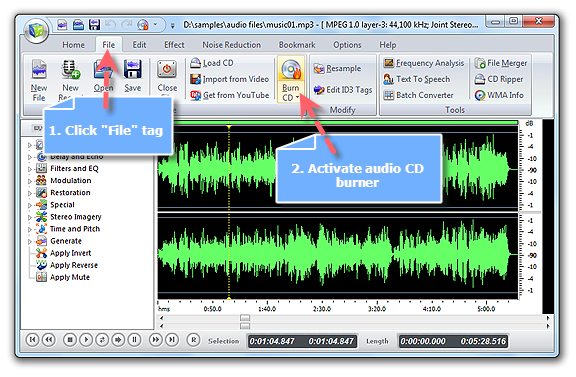Stop playback with the stop button
576x377 pixels.
[x=69, y=340]
